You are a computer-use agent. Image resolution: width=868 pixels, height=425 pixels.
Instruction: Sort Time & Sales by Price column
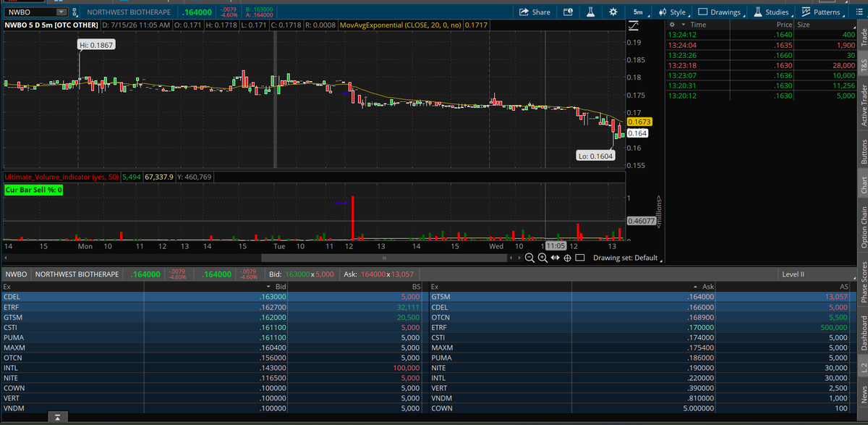pos(784,25)
